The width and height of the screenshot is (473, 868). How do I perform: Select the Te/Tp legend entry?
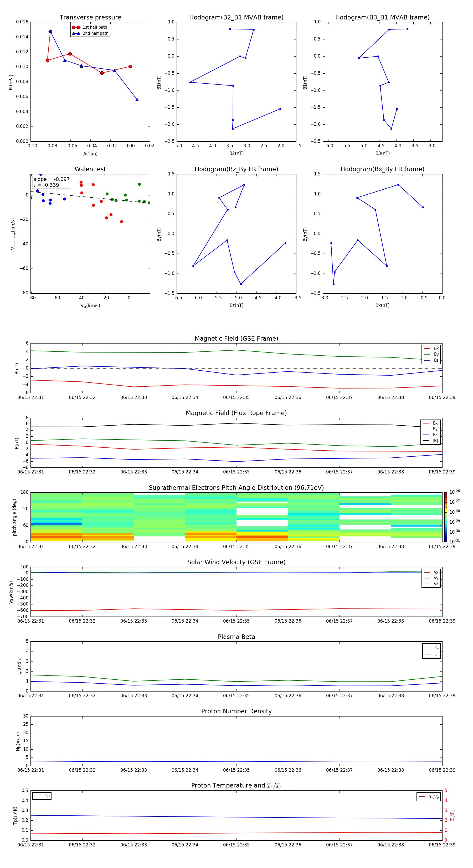[429, 796]
